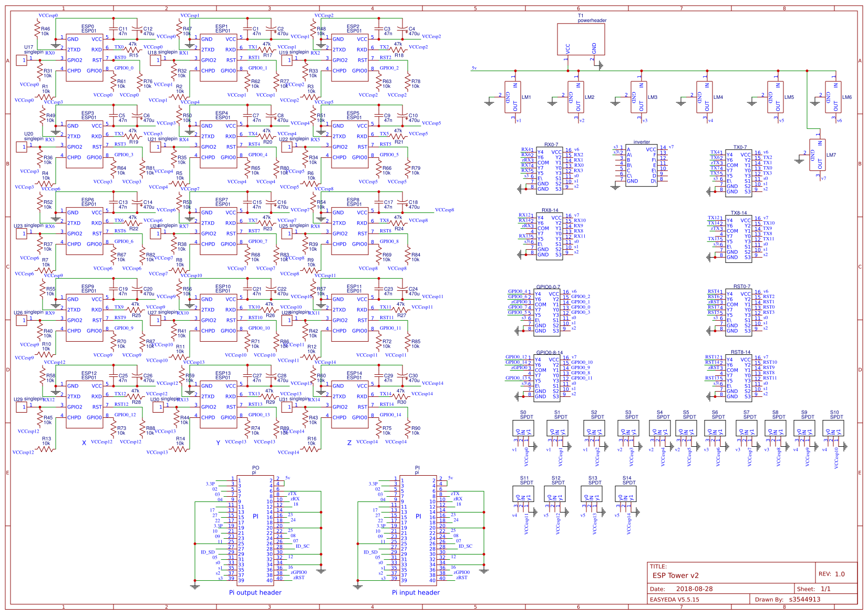Select the ESP14 ESP01 module symbol

(x=350, y=404)
